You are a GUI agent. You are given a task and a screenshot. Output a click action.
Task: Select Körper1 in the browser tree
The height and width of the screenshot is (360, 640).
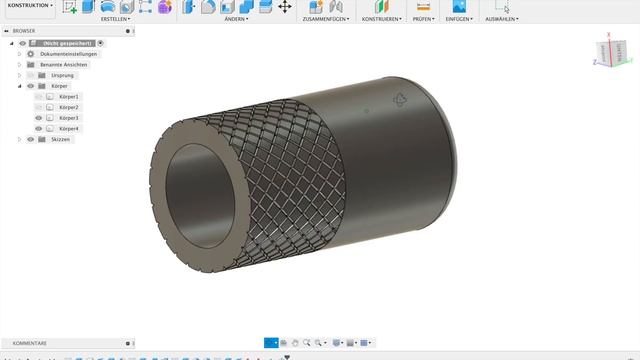click(x=69, y=97)
